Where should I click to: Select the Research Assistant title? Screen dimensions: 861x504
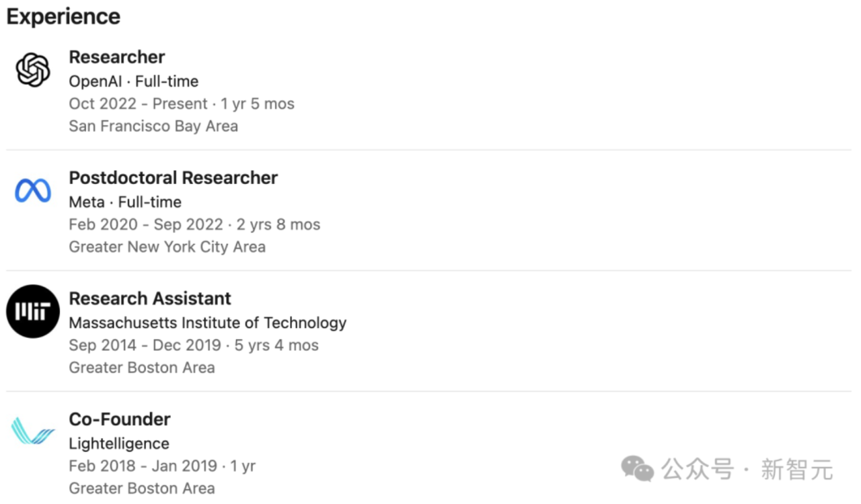[x=150, y=298]
